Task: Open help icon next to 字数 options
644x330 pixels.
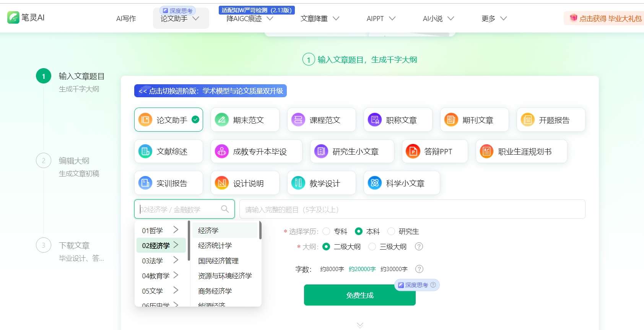Action: coord(419,269)
